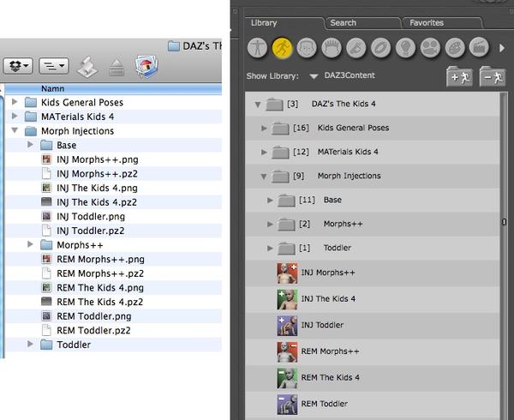Select the Lights bulb category icon
This screenshot has width=514, height=420.
tap(405, 48)
